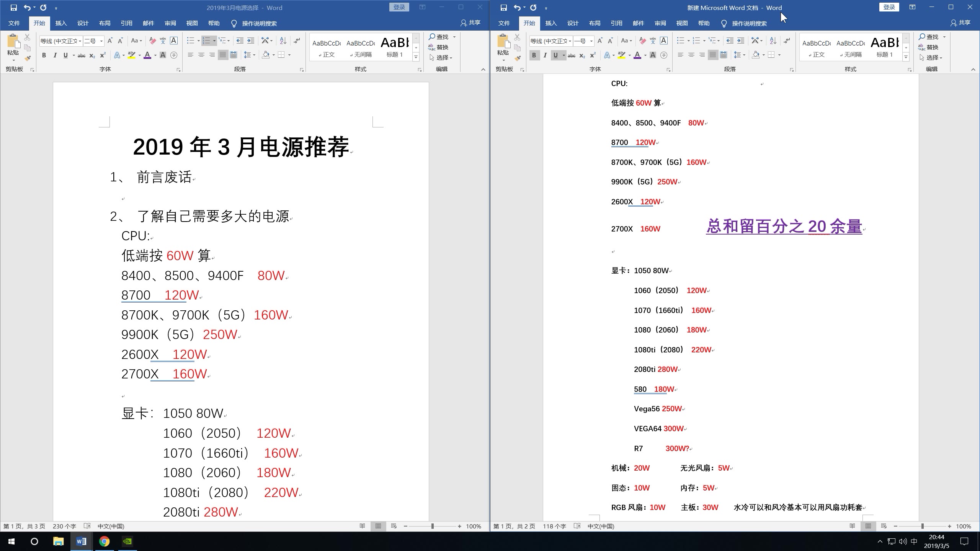980x551 pixels.
Task: Click 共享 button in right window
Action: pos(960,23)
